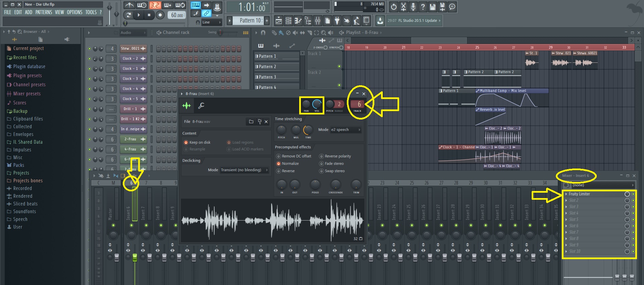Select the playlist paint brush tool
The width and height of the screenshot is (644, 285).
point(281,33)
